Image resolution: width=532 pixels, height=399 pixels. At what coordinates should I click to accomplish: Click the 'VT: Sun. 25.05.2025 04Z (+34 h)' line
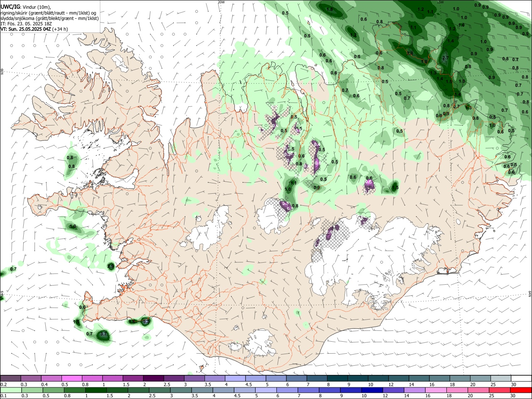pyautogui.click(x=34, y=29)
